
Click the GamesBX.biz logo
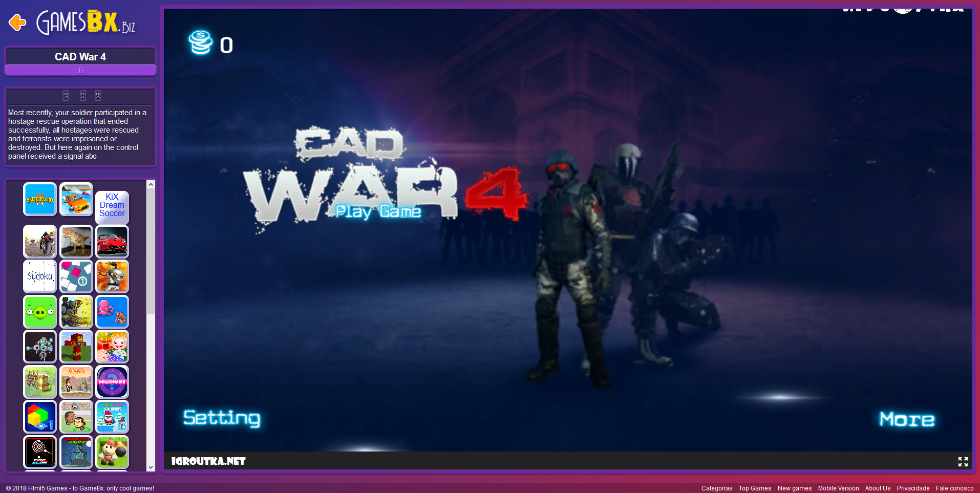86,23
